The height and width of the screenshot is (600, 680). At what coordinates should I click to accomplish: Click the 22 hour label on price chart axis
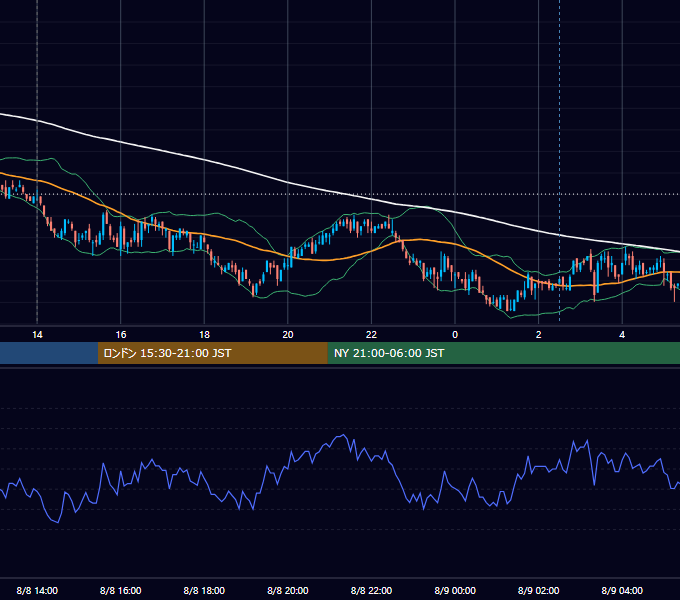[x=371, y=335]
